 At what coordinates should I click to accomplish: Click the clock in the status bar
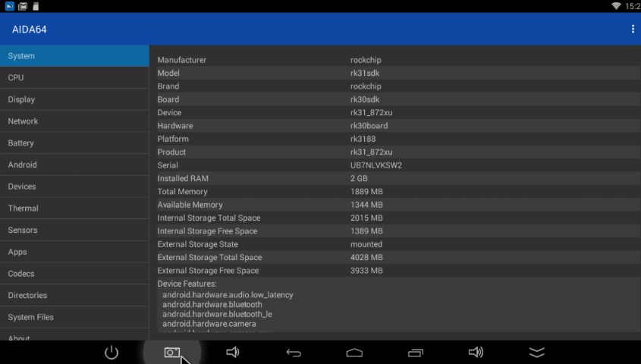tap(633, 6)
